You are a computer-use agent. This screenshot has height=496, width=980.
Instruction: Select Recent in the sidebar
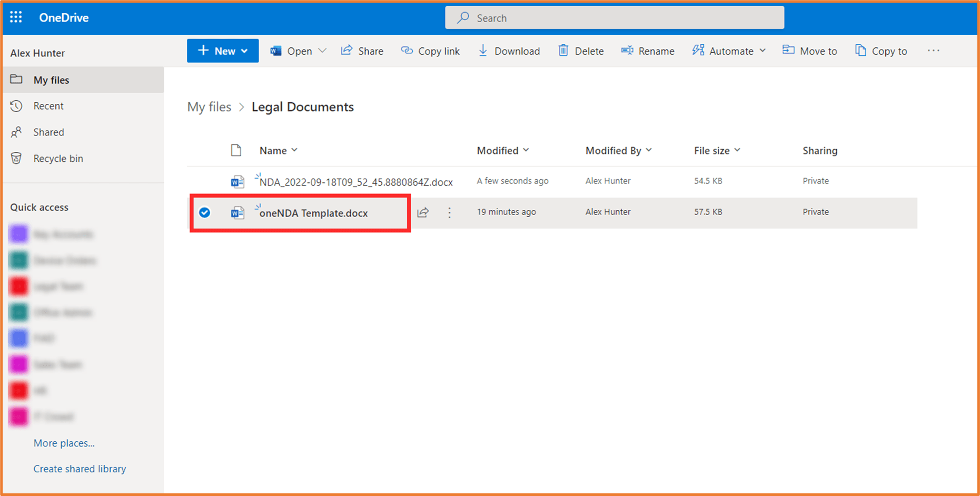click(48, 105)
